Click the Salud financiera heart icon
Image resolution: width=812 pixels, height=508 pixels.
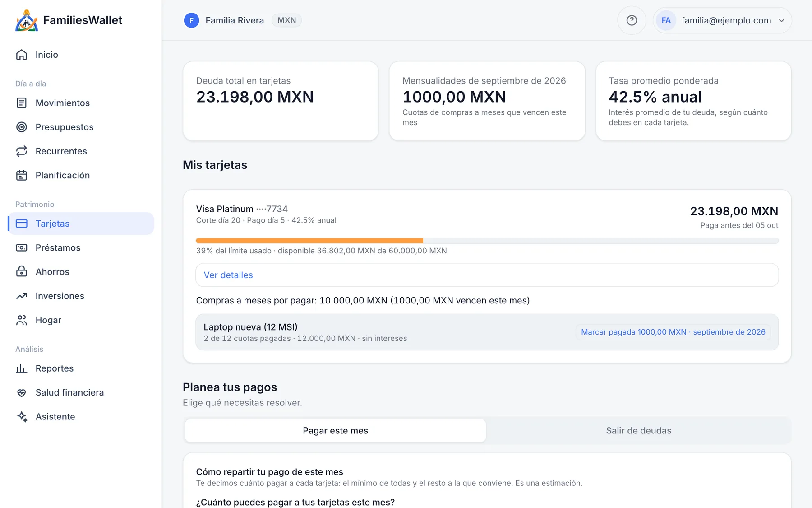[22, 393]
